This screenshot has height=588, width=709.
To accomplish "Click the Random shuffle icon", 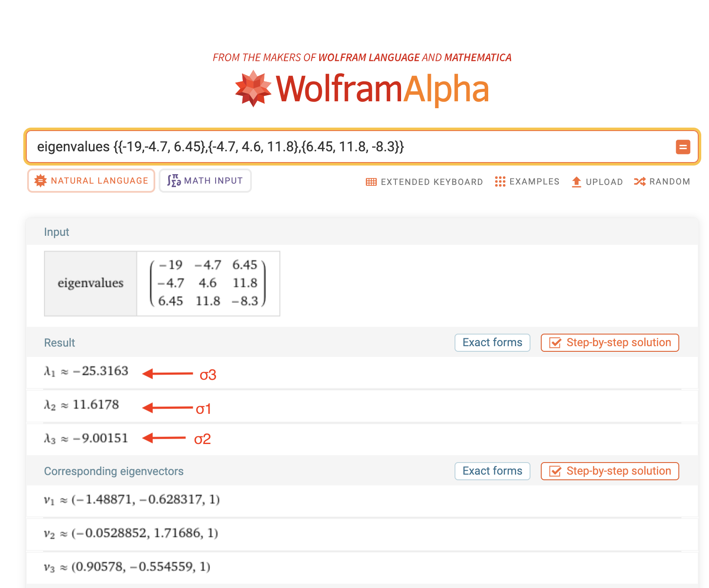I will click(x=640, y=181).
